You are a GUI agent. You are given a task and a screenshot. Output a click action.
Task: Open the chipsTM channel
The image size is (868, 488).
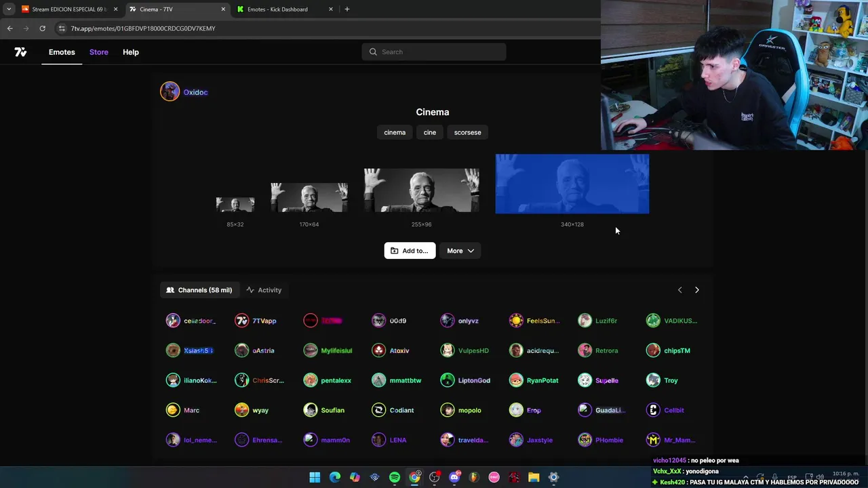pos(669,350)
